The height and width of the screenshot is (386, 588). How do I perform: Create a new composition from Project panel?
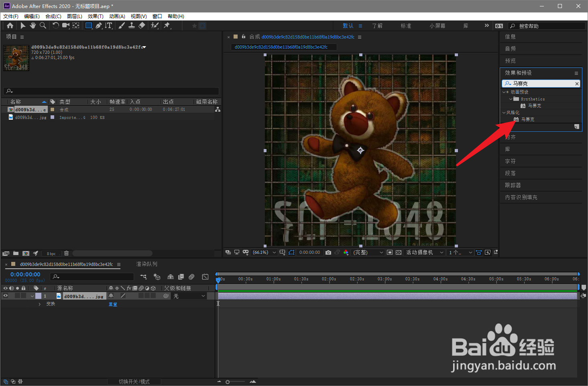coord(26,253)
